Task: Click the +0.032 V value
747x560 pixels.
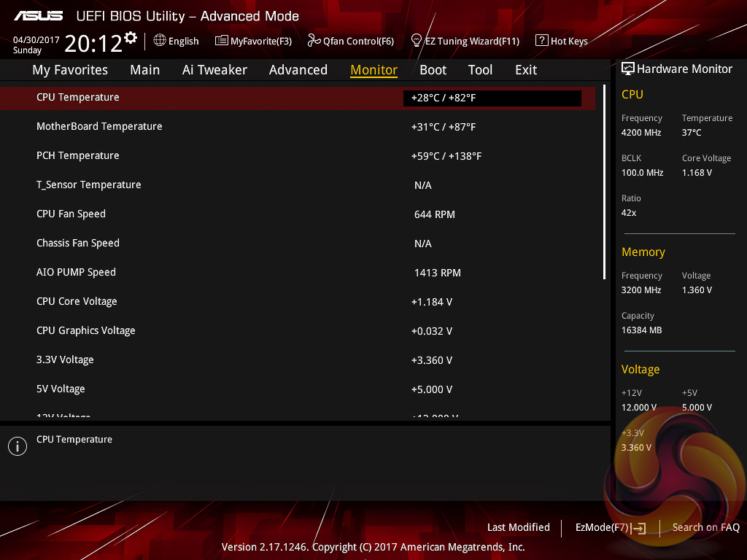Action: pos(432,331)
